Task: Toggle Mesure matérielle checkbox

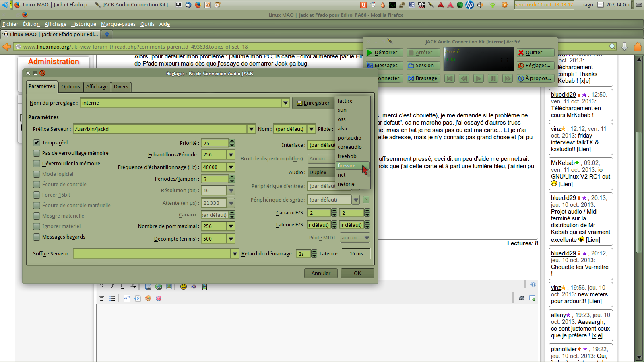Action: [x=37, y=216]
